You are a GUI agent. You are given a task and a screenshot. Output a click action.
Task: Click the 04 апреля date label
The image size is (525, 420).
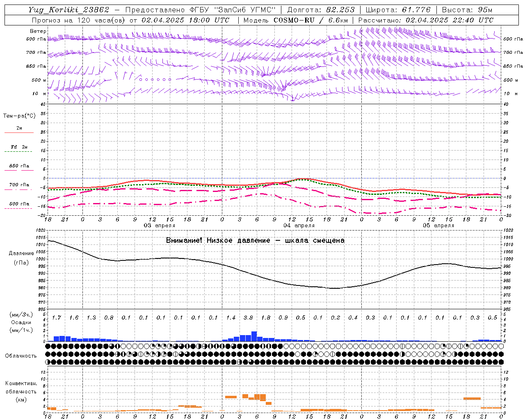click(299, 225)
